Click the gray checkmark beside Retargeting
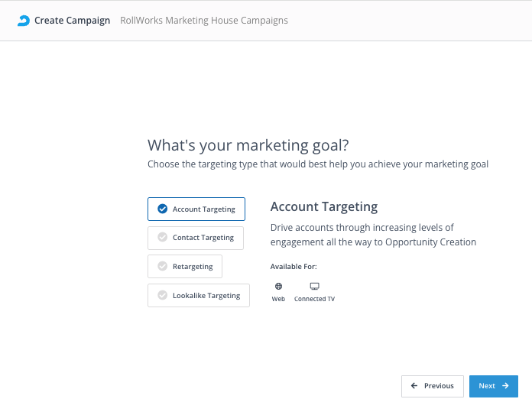The height and width of the screenshot is (412, 532). [162, 266]
